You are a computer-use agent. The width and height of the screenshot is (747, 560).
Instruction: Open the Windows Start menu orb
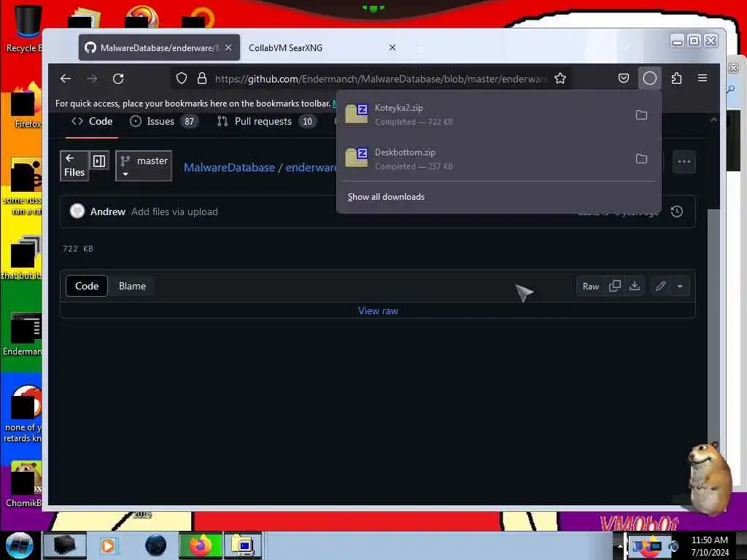point(20,545)
